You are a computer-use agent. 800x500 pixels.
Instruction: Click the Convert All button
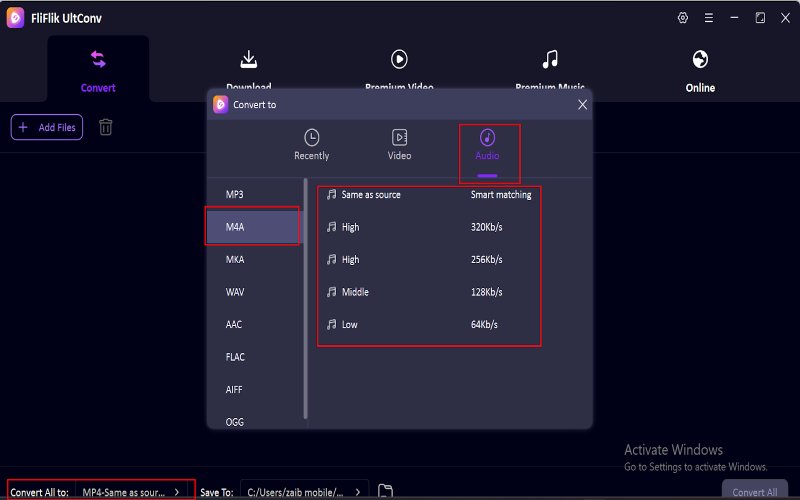[755, 491]
